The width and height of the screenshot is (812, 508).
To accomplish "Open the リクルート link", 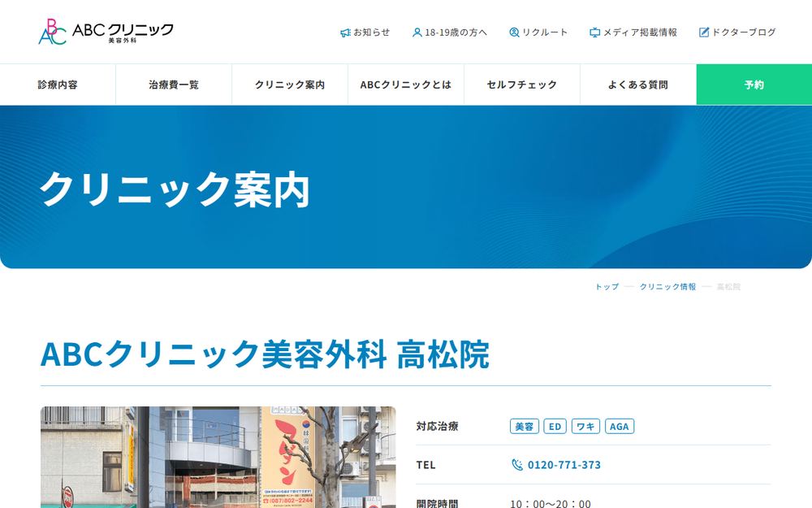I will 538,33.
